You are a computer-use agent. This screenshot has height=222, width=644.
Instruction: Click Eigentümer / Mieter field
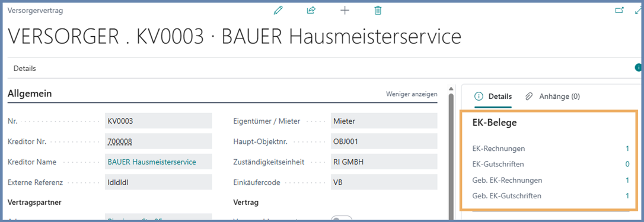(384, 121)
